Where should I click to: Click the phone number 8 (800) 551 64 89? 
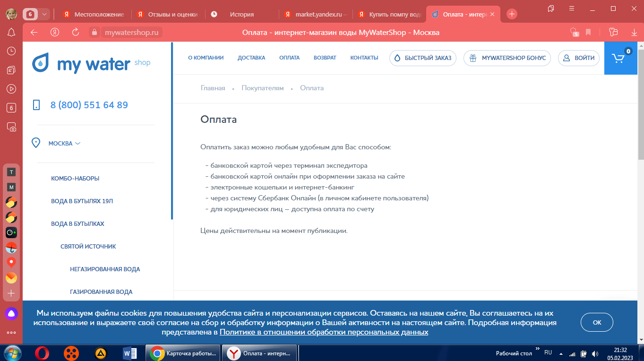pos(89,105)
